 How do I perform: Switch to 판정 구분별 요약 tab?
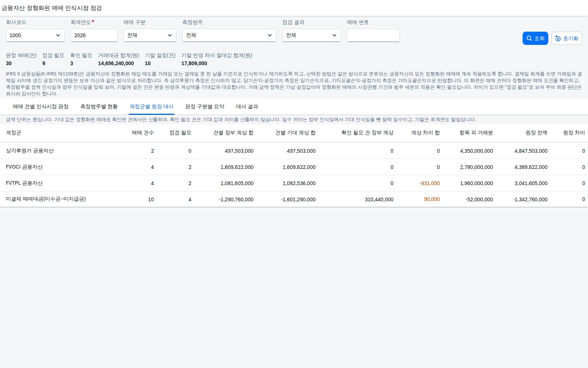(x=205, y=107)
